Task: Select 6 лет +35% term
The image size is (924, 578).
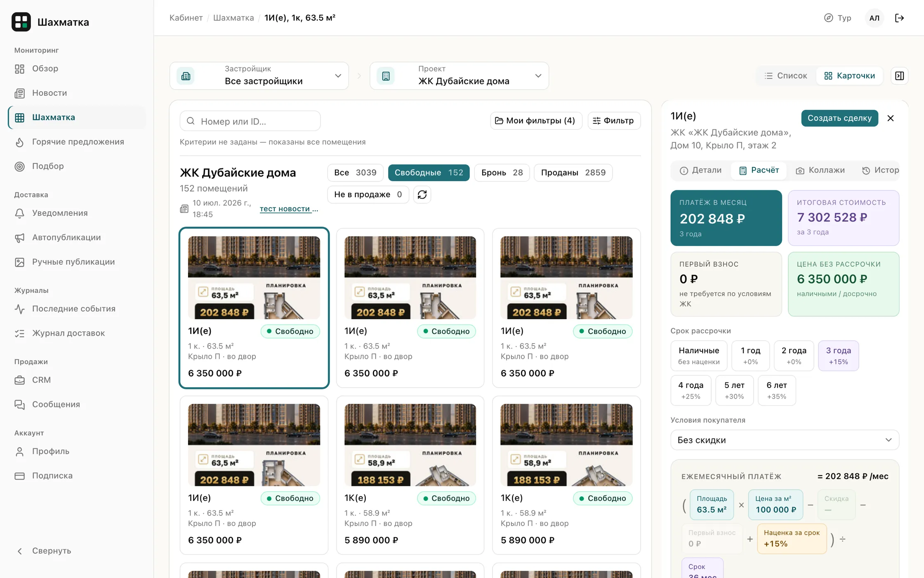Action: pos(776,390)
